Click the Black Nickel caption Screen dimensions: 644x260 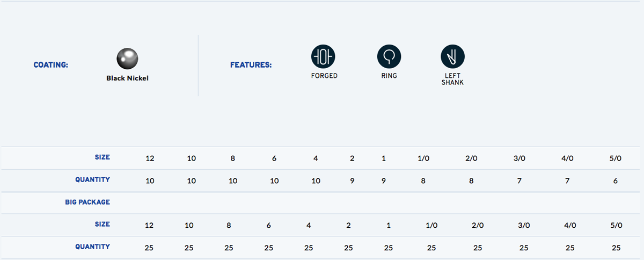(127, 78)
